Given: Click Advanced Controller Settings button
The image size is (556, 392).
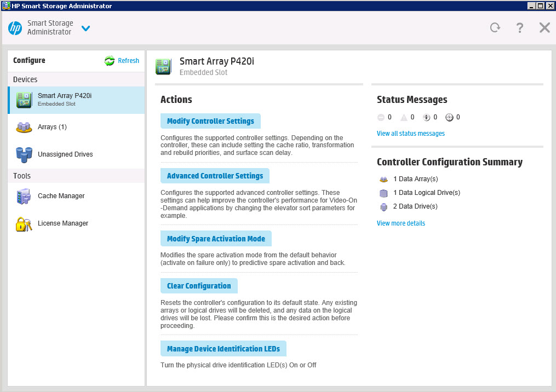Looking at the screenshot, I should pos(215,176).
